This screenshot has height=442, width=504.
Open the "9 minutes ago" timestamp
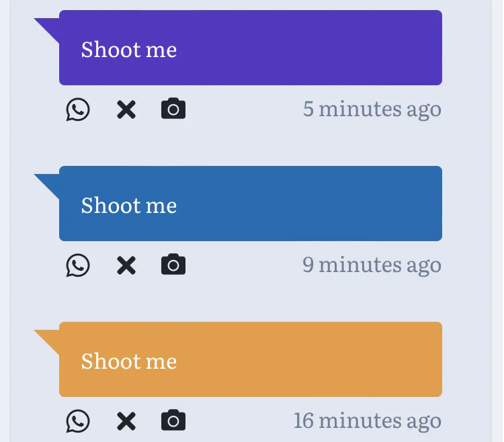click(x=372, y=265)
